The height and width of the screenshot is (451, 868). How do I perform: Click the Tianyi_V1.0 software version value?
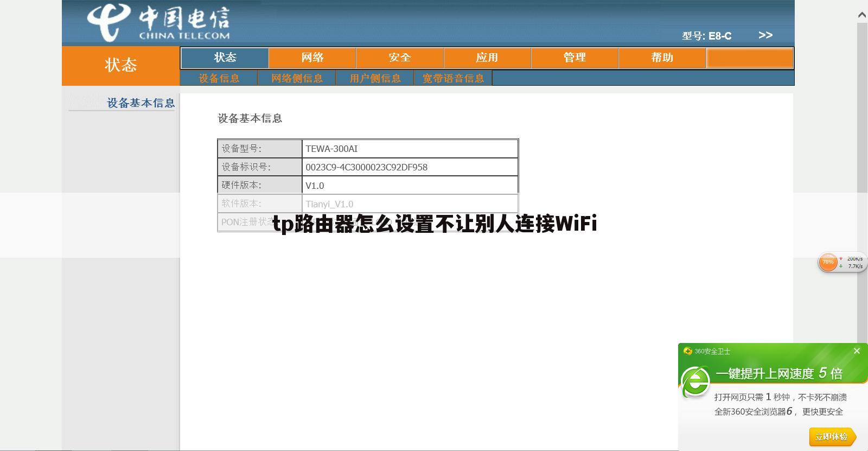tap(329, 204)
